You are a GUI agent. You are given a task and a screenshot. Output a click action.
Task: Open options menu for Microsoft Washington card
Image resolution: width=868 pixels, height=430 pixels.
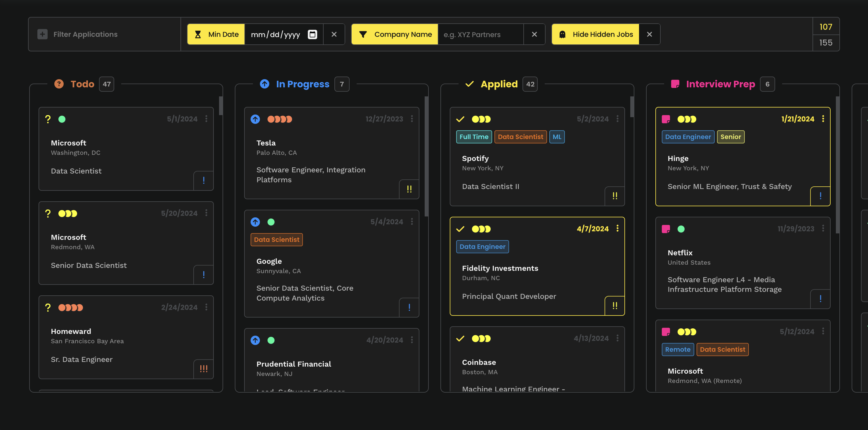[206, 119]
